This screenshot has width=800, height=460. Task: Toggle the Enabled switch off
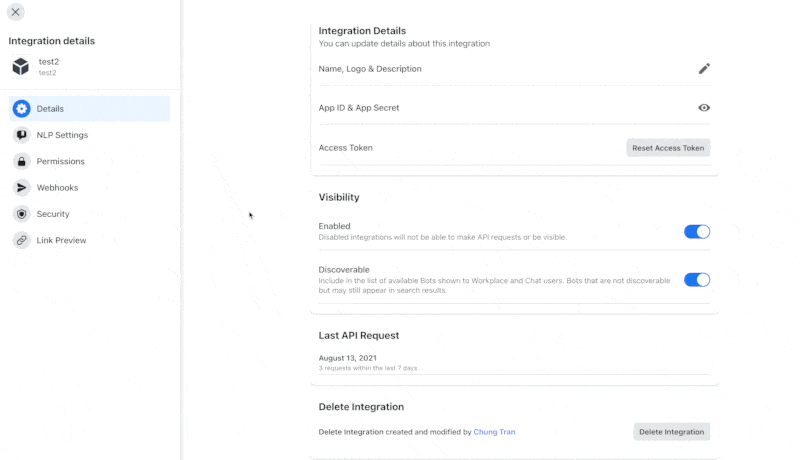(x=697, y=232)
